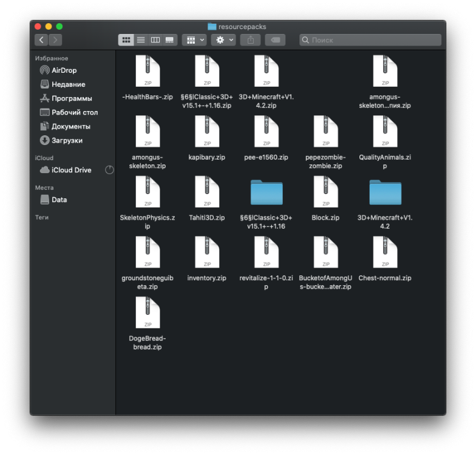The width and height of the screenshot is (476, 455).
Task: Select the inventory.zip archive icon
Action: (206, 252)
